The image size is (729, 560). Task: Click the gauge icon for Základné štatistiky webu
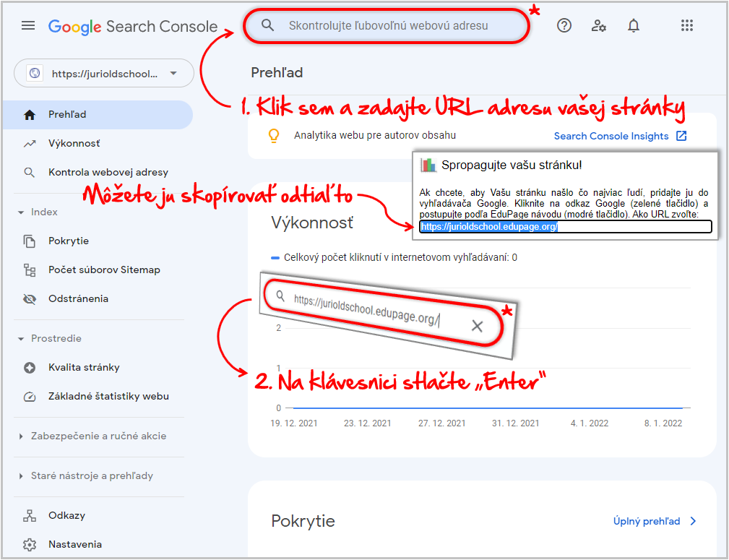click(30, 397)
